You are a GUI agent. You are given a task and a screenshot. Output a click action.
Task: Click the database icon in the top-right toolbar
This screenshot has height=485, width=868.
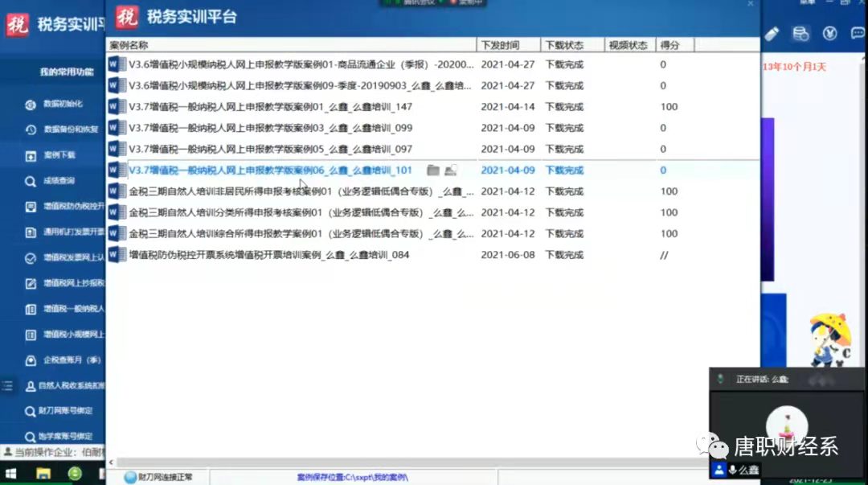click(x=800, y=34)
